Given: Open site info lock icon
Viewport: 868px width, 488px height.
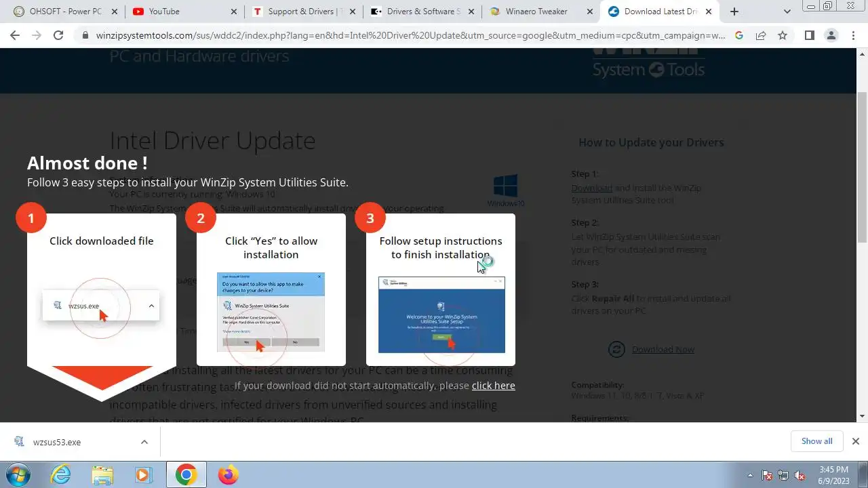Looking at the screenshot, I should [x=85, y=36].
